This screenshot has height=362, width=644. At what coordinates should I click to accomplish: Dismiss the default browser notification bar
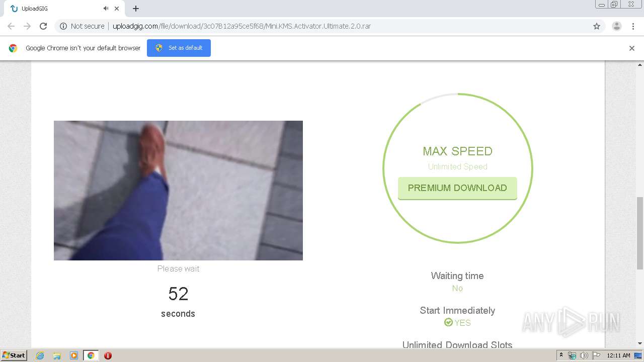tap(632, 48)
